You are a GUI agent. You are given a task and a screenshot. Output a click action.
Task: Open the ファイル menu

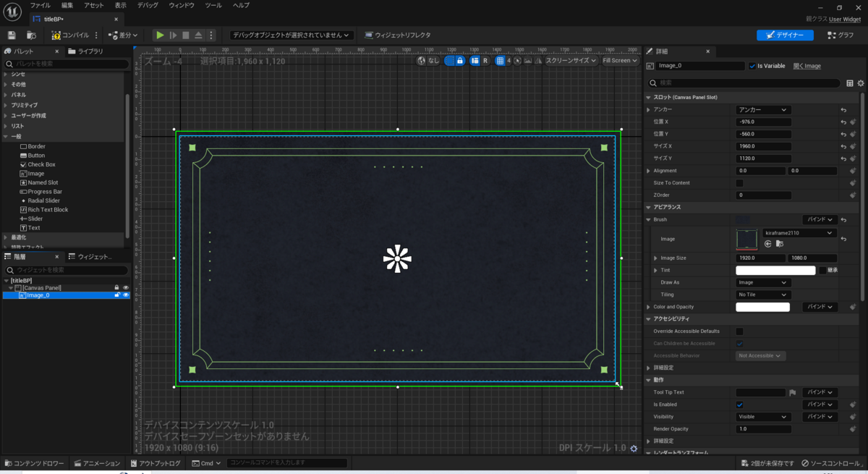(40, 5)
